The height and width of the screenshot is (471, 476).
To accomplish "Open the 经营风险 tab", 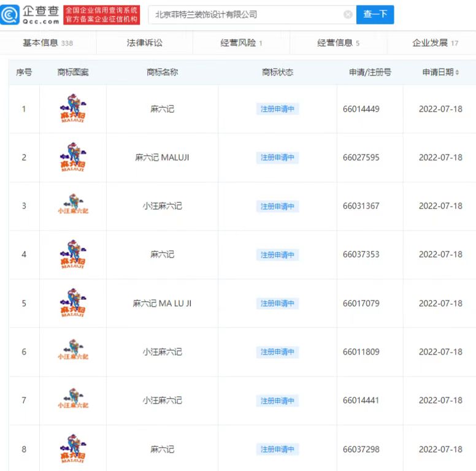I will [241, 43].
